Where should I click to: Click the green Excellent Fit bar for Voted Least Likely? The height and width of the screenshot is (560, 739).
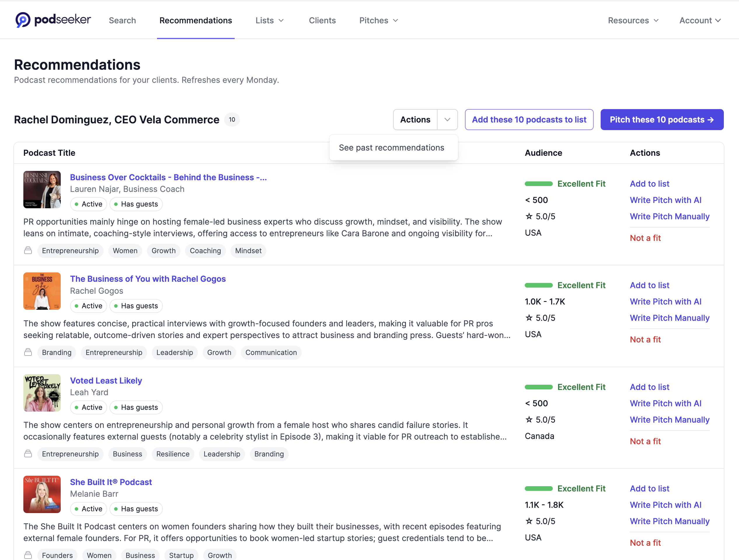tap(538, 387)
